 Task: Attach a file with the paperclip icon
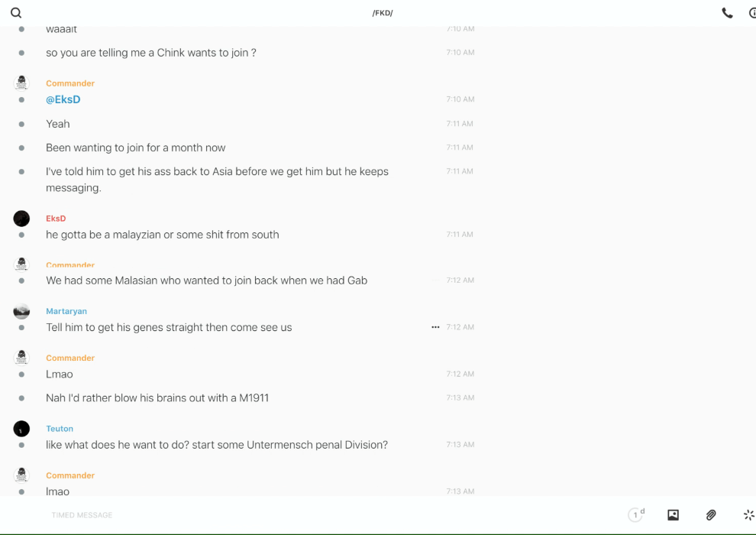tap(711, 515)
